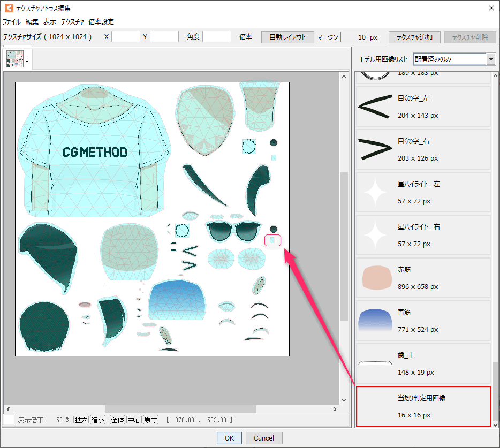Open the テクスチャ menu

[x=72, y=22]
